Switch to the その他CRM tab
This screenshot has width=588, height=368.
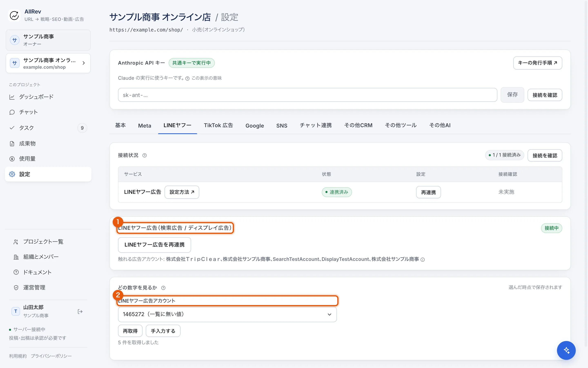pos(358,125)
